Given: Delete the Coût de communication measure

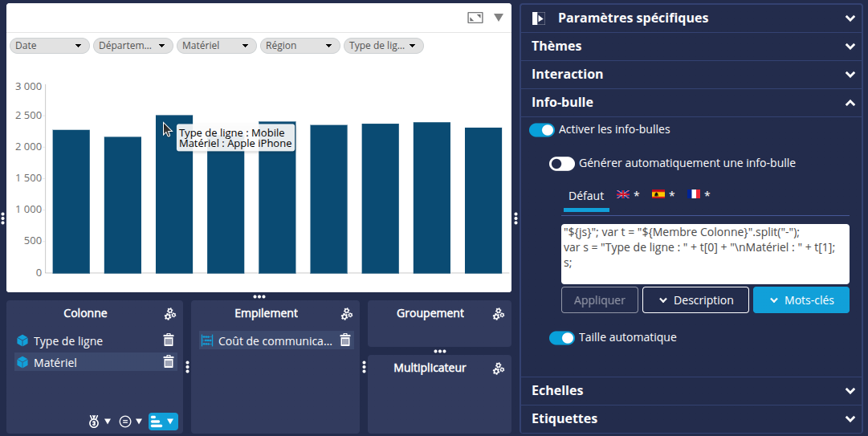Looking at the screenshot, I should point(345,340).
